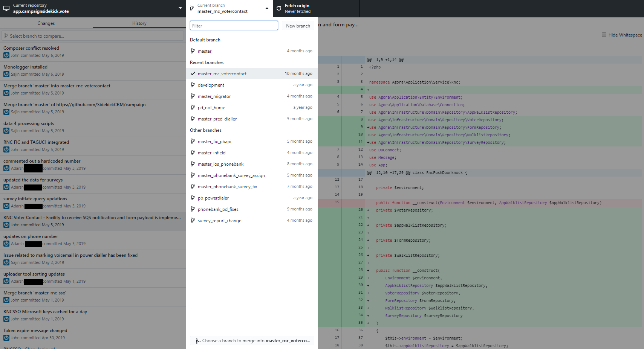This screenshot has height=349, width=644.
Task: Click the Fetch origin sync icon
Action: tap(279, 8)
